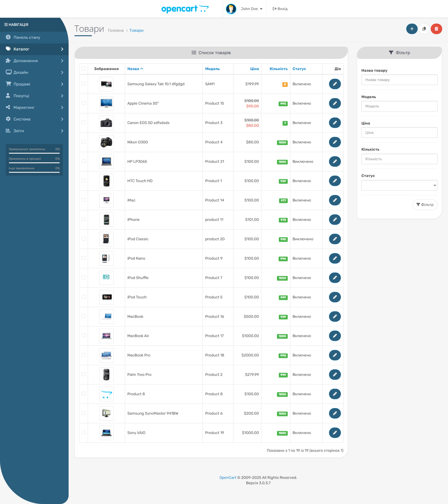Open the Дизайн sidebar menu
Screen dimensions: 448x504
pyautogui.click(x=34, y=72)
